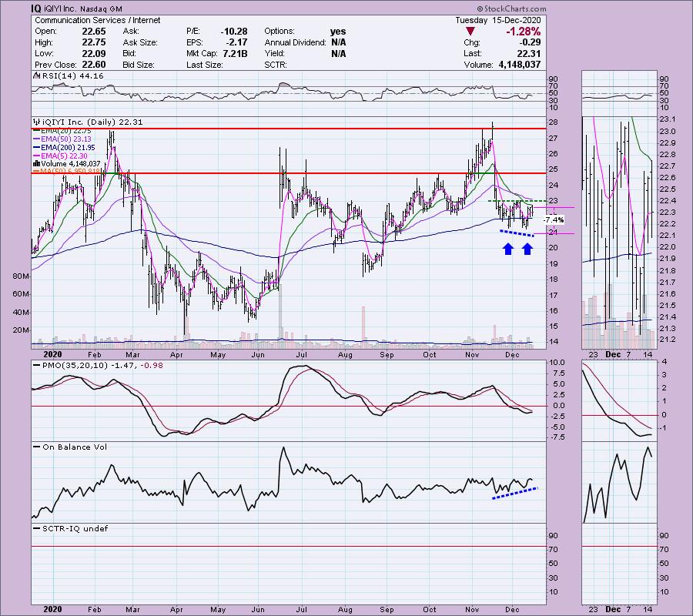Viewport: 693px width, 616px height.
Task: Click the date Tuesday 15-Dec-2020
Action: point(498,20)
